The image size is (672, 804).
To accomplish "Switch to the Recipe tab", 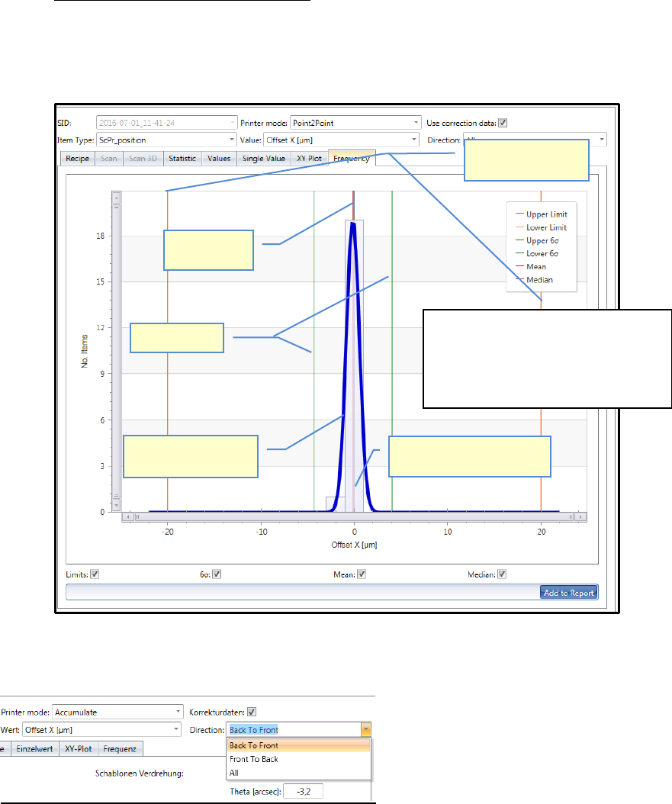I will pos(77,159).
